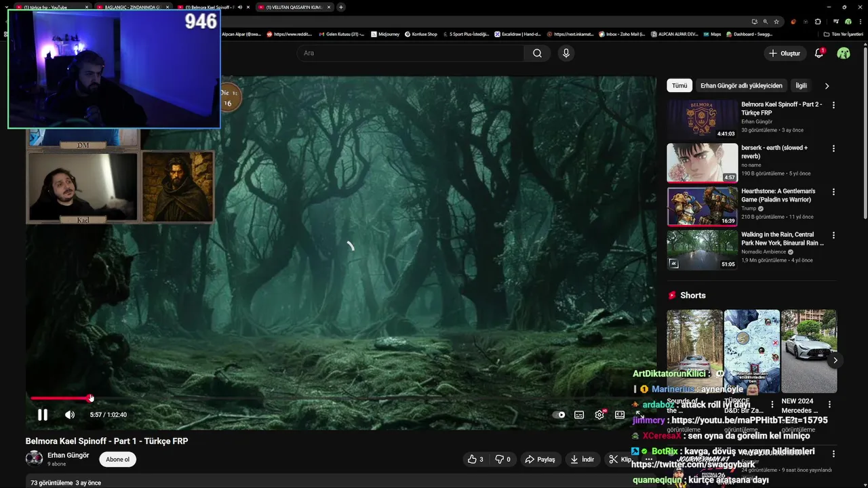Expand Tüm Yer İşaretleri bookmarks folder
The image size is (868, 488).
click(x=844, y=34)
